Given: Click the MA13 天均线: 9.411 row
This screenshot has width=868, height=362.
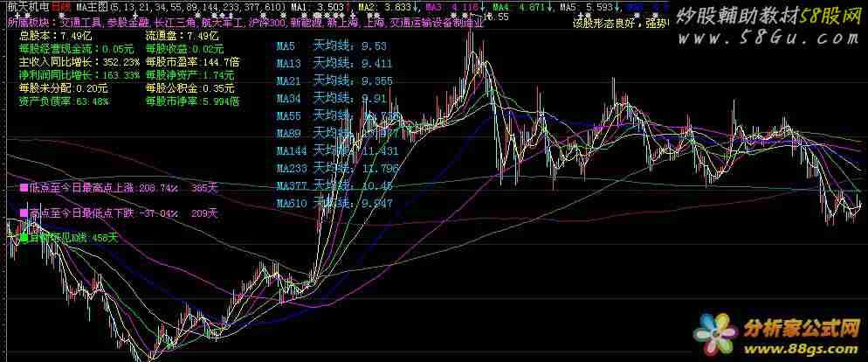Looking at the screenshot, I should pos(334,63).
